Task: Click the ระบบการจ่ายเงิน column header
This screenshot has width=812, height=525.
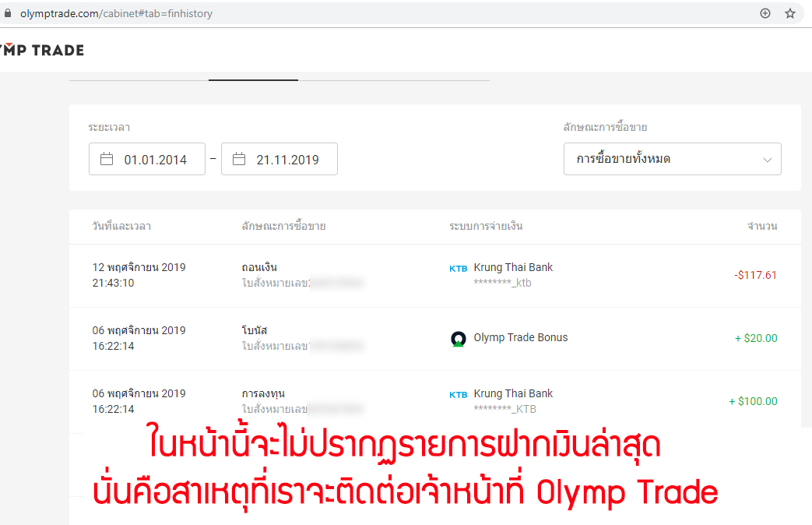Action: [486, 226]
